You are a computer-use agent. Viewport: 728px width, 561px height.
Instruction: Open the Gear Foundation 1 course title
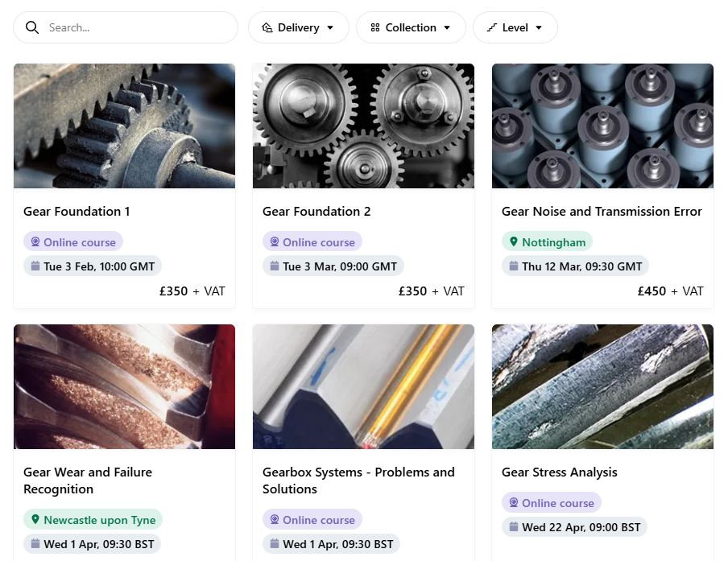[77, 212]
